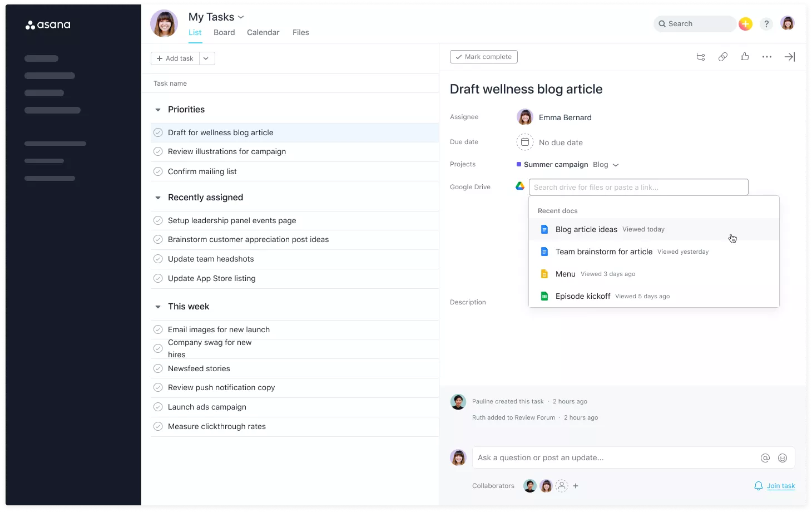The image size is (812, 512).
Task: Like the task with thumbs-up icon
Action: (745, 57)
